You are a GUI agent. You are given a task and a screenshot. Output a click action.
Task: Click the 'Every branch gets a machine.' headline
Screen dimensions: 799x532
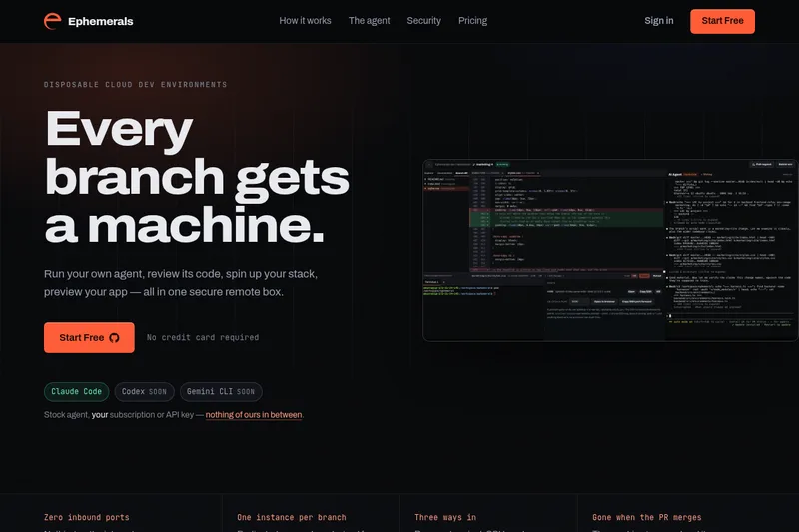197,176
